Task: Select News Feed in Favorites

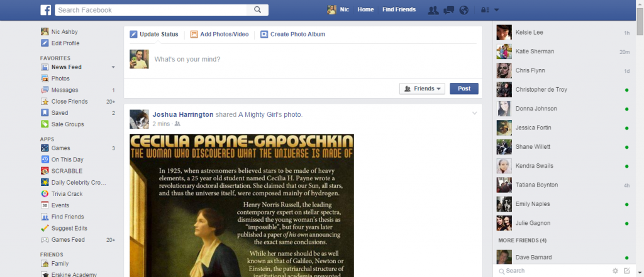Action: (67, 67)
